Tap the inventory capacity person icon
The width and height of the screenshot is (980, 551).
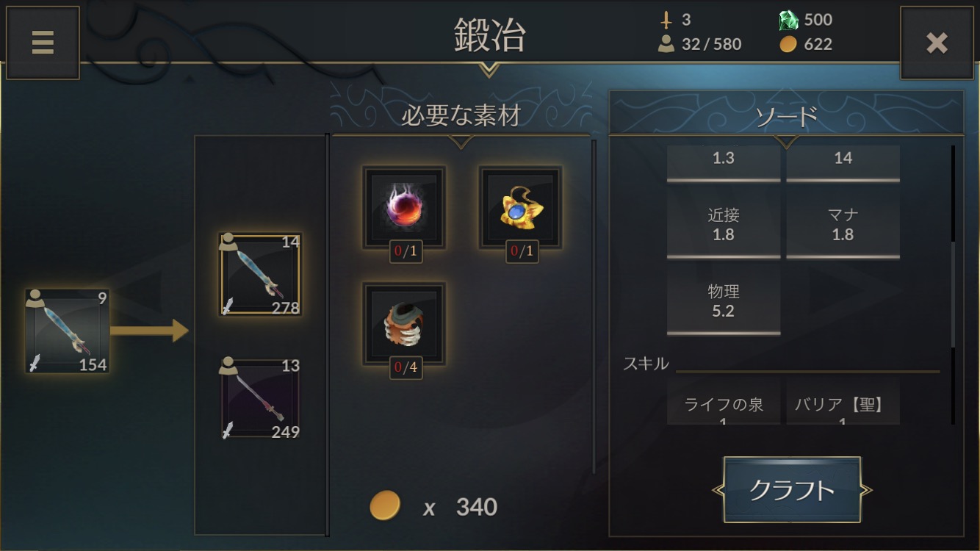click(666, 44)
